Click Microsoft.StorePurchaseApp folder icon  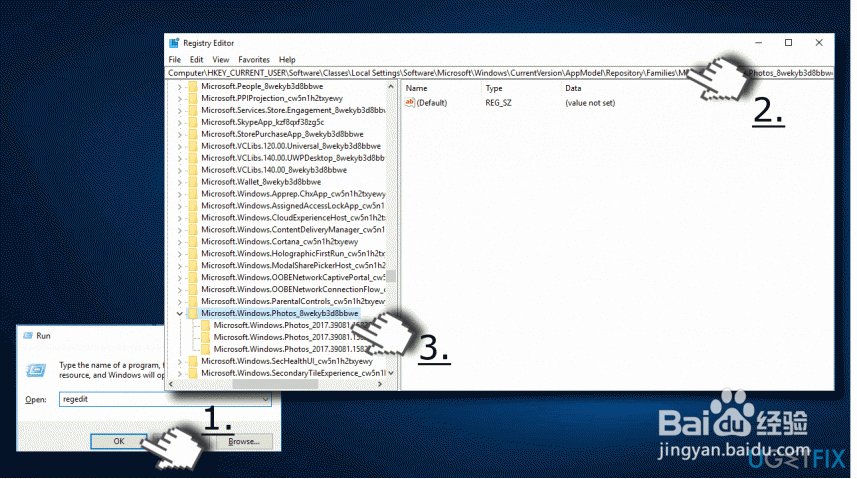[192, 135]
